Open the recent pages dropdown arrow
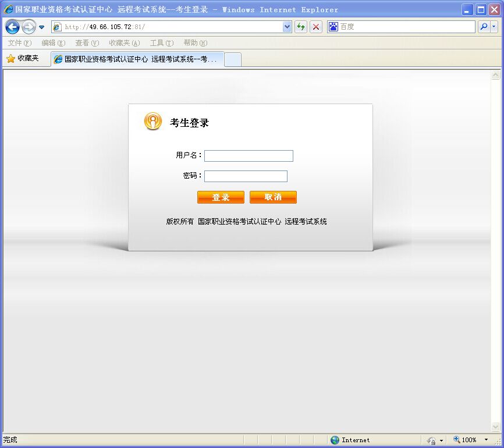 point(41,27)
